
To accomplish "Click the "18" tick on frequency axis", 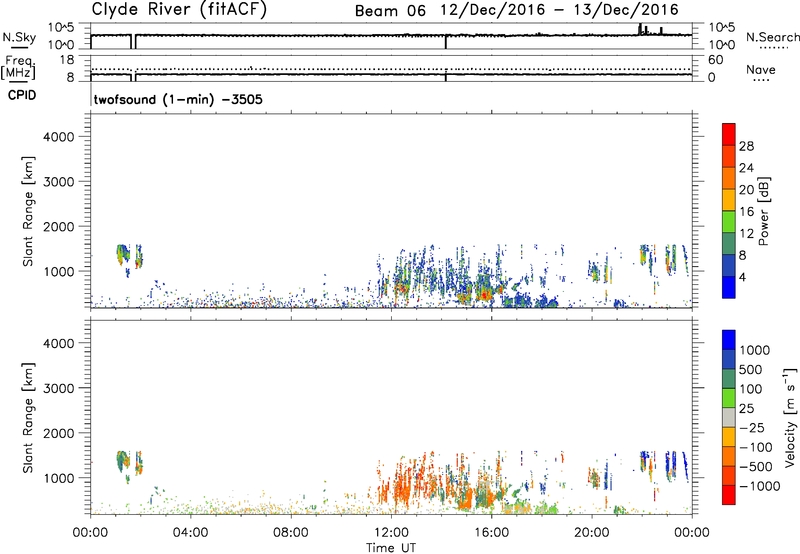I will click(x=67, y=60).
